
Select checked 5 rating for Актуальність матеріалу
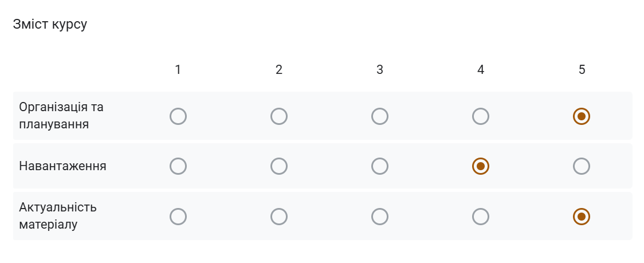582,217
